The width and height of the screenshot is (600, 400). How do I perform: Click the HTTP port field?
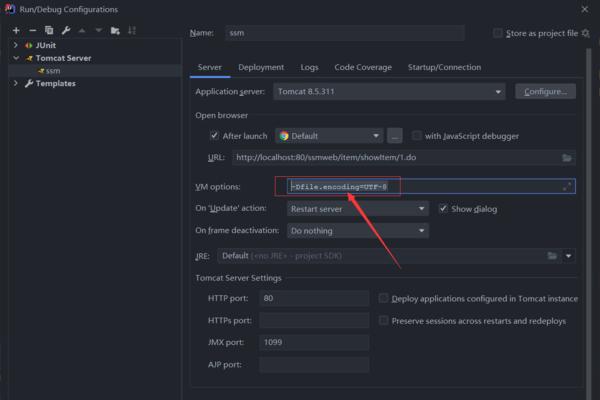[x=314, y=298]
